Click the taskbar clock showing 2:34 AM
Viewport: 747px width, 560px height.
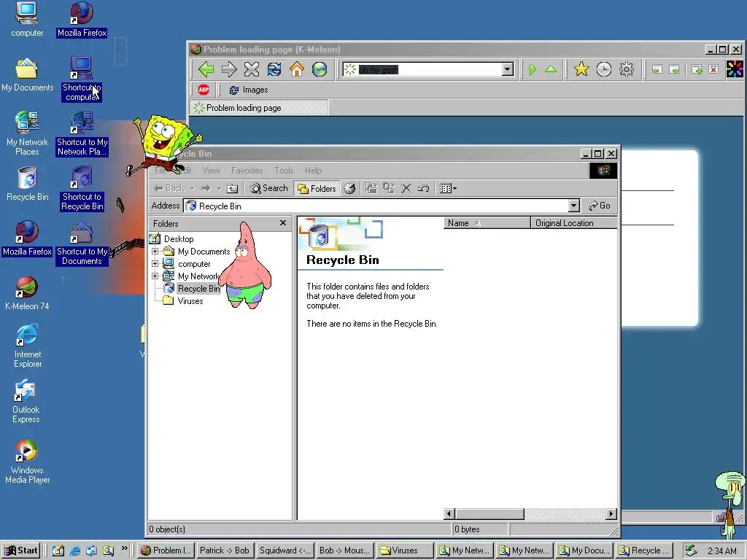pyautogui.click(x=721, y=551)
